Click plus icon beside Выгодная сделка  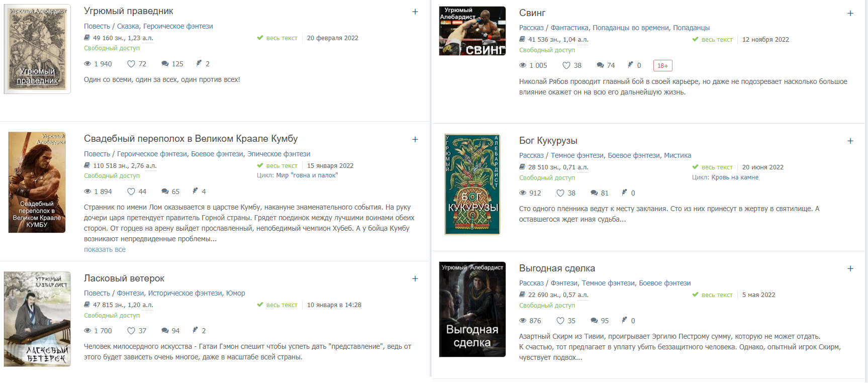[850, 268]
